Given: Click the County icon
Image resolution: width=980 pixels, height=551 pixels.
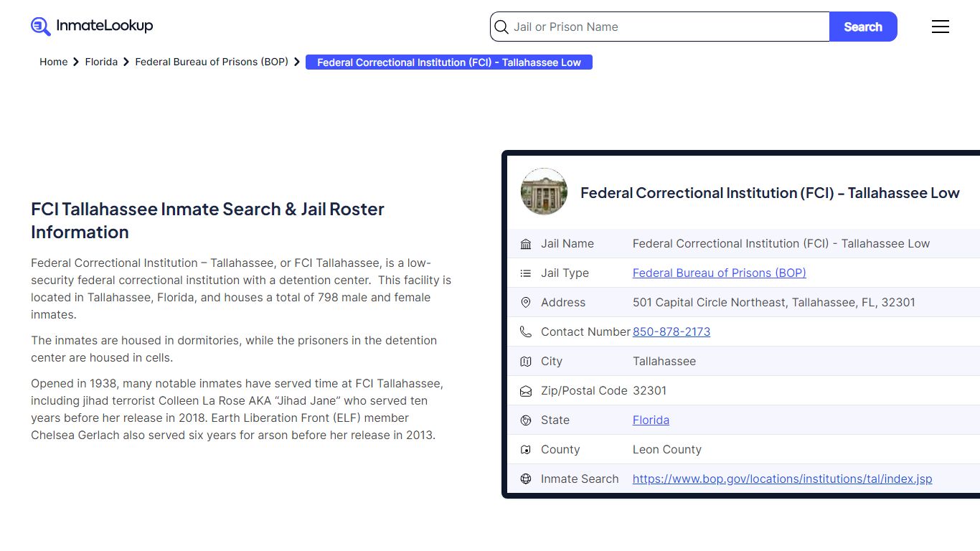Looking at the screenshot, I should (x=526, y=450).
